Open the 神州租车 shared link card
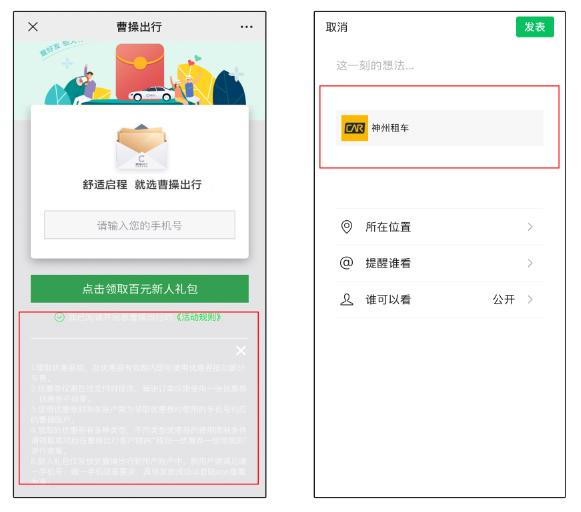This screenshot has width=581, height=512. point(439,128)
